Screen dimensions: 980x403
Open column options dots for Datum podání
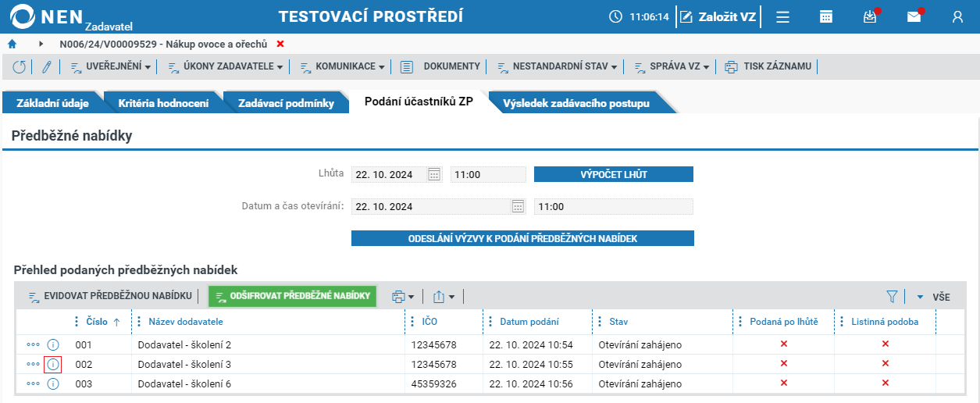click(x=490, y=322)
